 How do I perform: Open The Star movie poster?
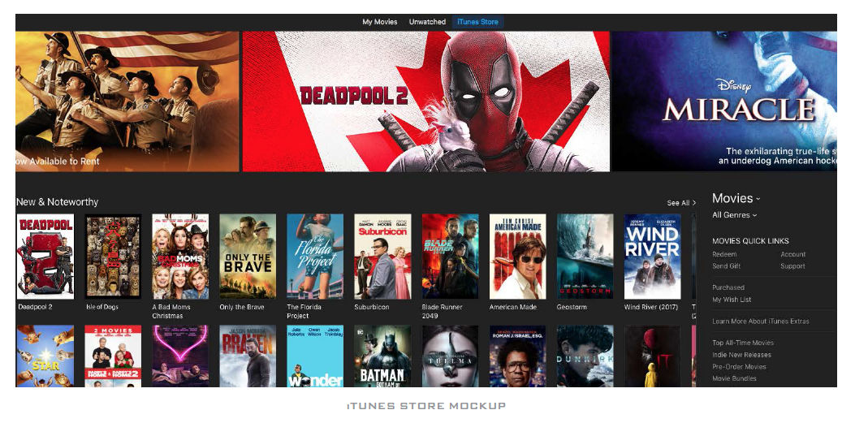45,356
